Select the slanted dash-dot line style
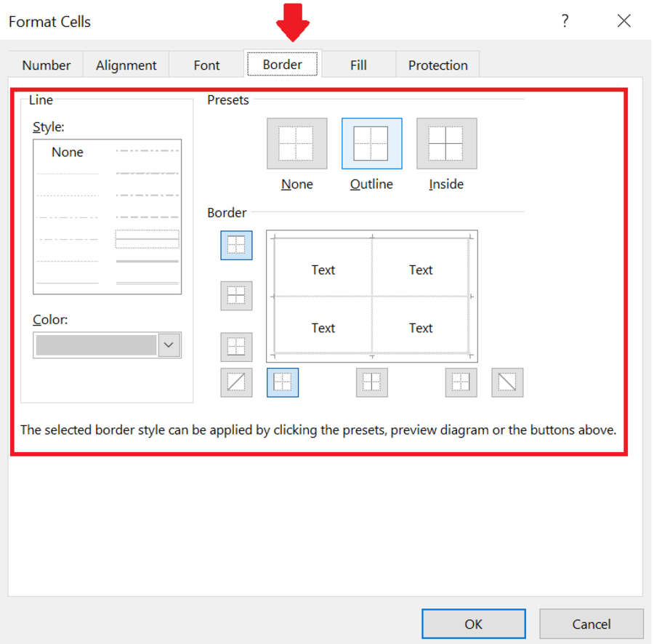This screenshot has height=644, width=654. coord(148,173)
